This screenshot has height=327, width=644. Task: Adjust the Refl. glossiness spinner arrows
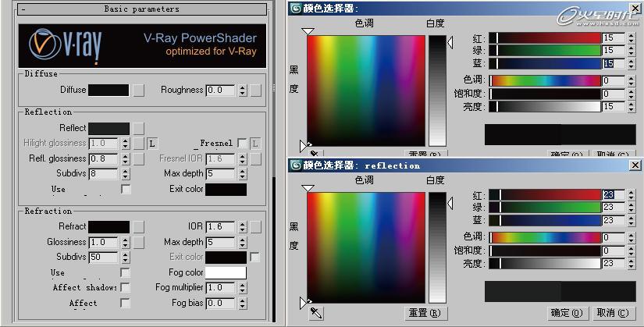click(125, 159)
